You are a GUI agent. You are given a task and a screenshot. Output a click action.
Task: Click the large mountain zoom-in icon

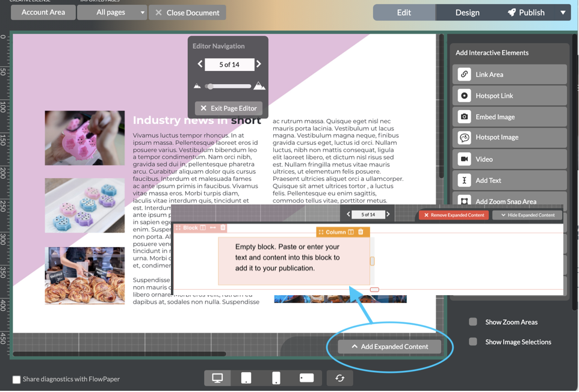pyautogui.click(x=259, y=85)
